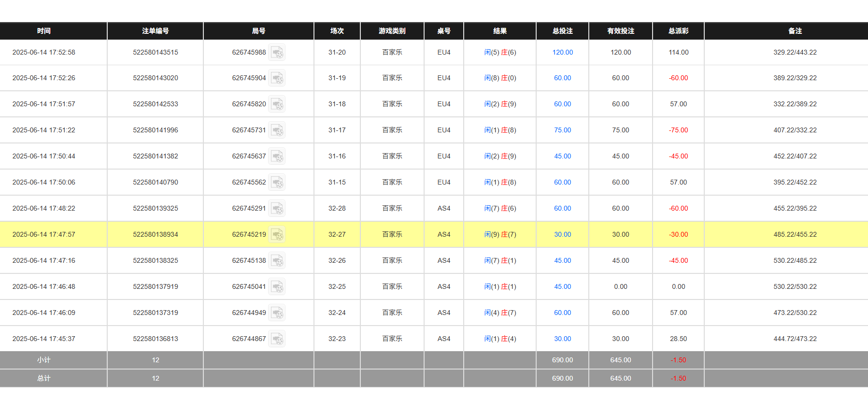Screen dimensions: 868x399
Task: Open video replay icon for round 626745988
Action: coord(277,52)
